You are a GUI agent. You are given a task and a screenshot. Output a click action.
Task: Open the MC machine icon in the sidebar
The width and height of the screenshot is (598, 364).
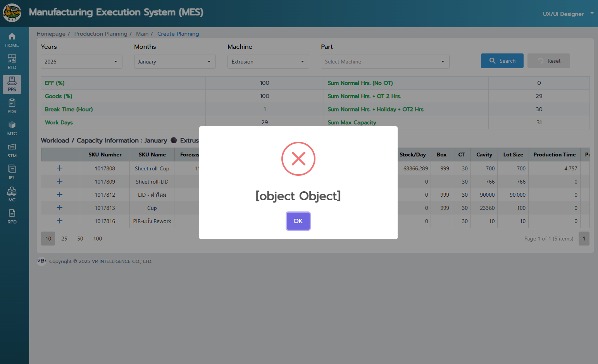coord(12,194)
